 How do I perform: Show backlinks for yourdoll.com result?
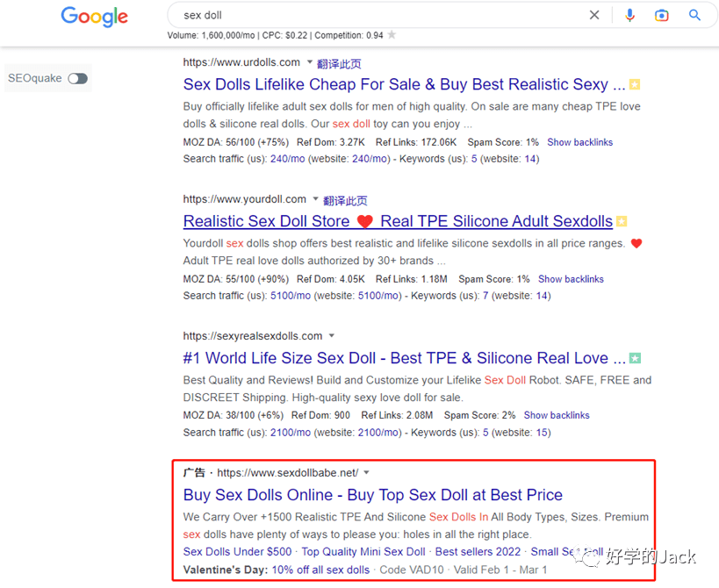pos(571,279)
